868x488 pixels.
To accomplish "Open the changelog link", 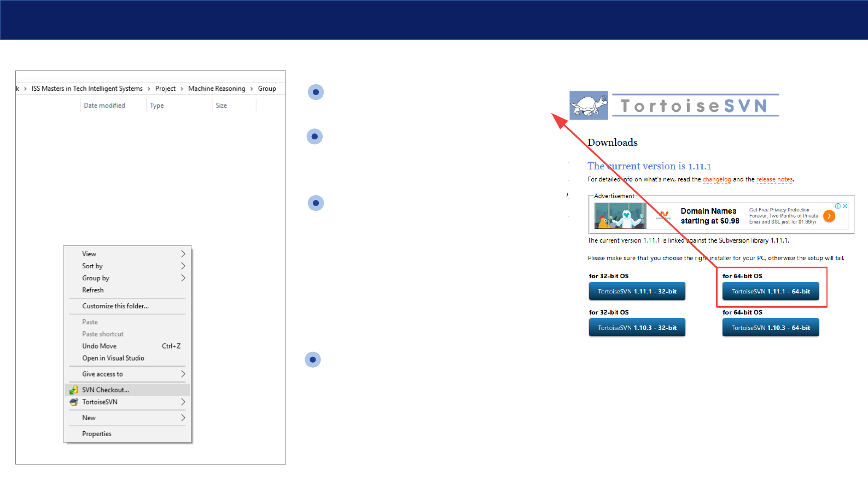I will coord(716,179).
